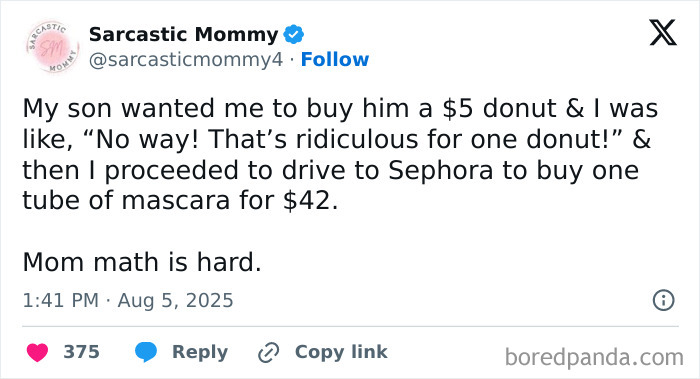The height and width of the screenshot is (379, 700).
Task: Click the X logo icon
Action: 663,33
